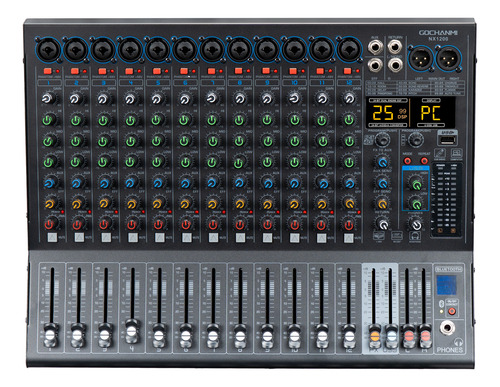Click the headphones icon above PHONES
Screen dimensions: 500x387
(458, 342)
